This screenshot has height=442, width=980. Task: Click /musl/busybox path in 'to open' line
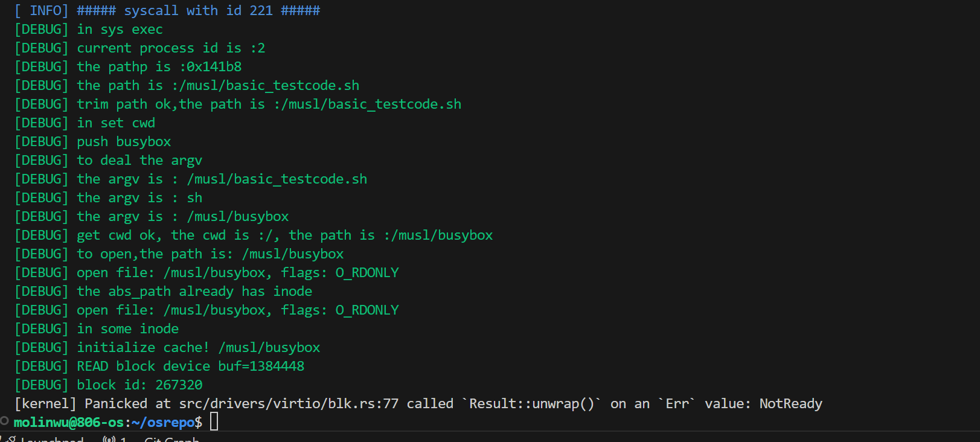pos(292,254)
